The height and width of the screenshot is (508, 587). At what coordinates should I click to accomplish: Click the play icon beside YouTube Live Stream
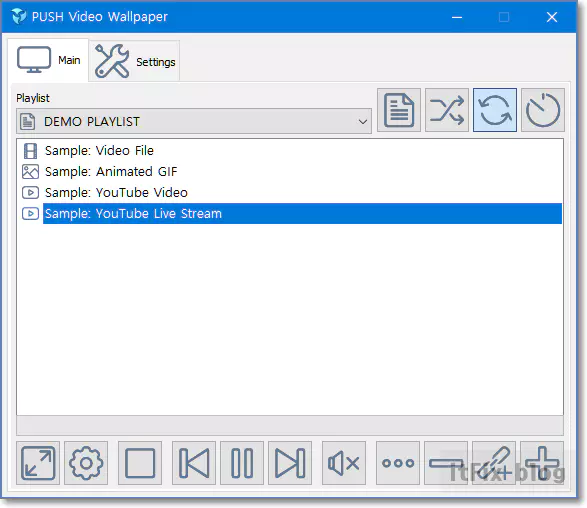[30, 214]
